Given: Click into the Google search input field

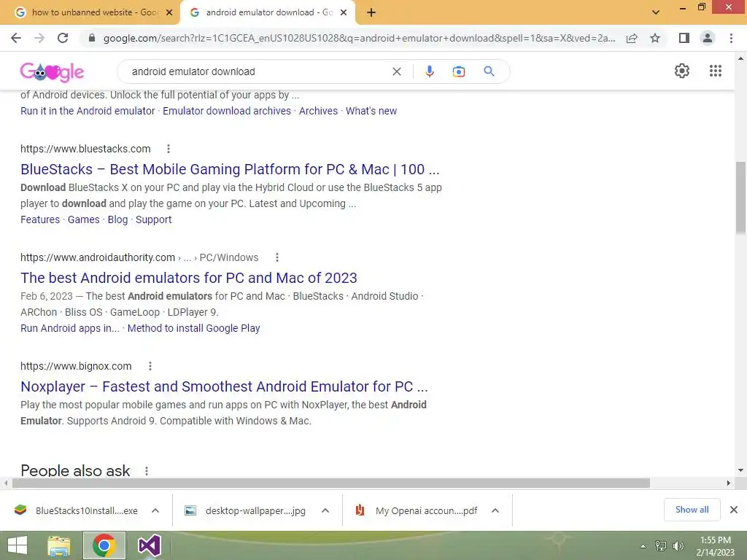Looking at the screenshot, I should click(258, 71).
